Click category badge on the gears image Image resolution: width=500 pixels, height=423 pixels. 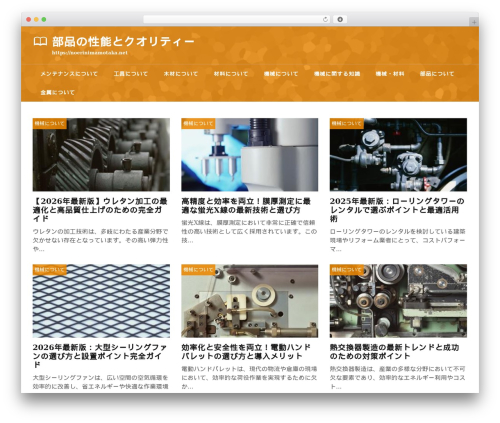[x=49, y=123]
